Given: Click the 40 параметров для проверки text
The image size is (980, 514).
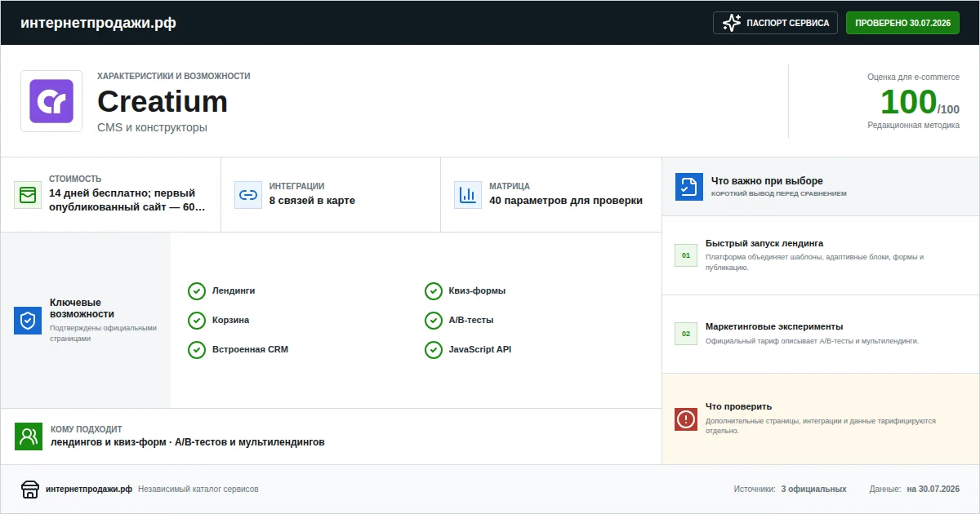Looking at the screenshot, I should [x=566, y=201].
